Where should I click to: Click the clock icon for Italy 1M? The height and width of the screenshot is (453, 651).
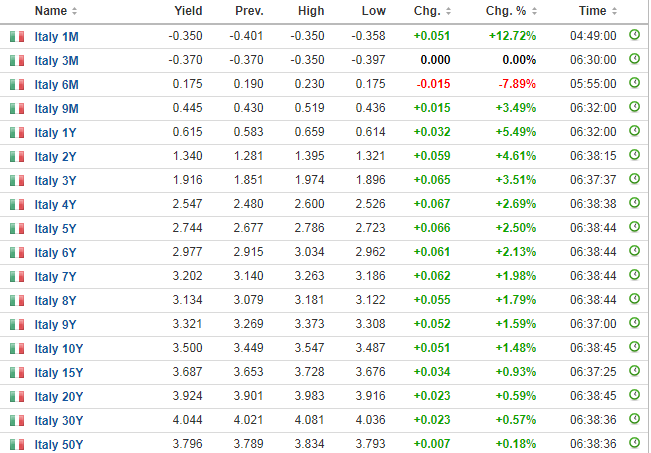pos(634,35)
